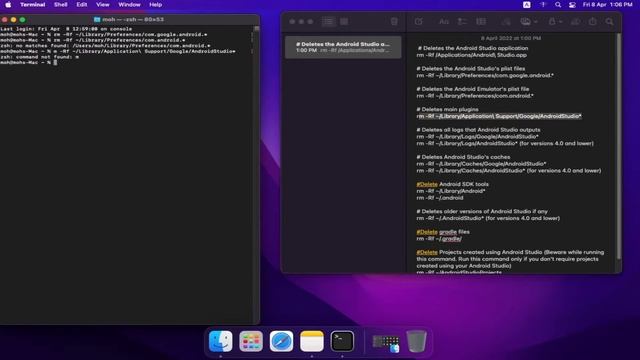
Task: Click the Terminal icon in the Dock
Action: (342, 341)
